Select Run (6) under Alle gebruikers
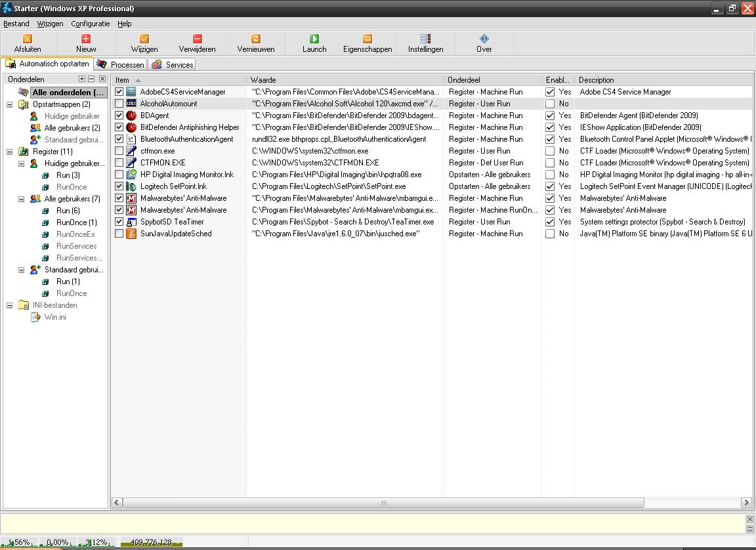Image resolution: width=756 pixels, height=550 pixels. pos(68,211)
